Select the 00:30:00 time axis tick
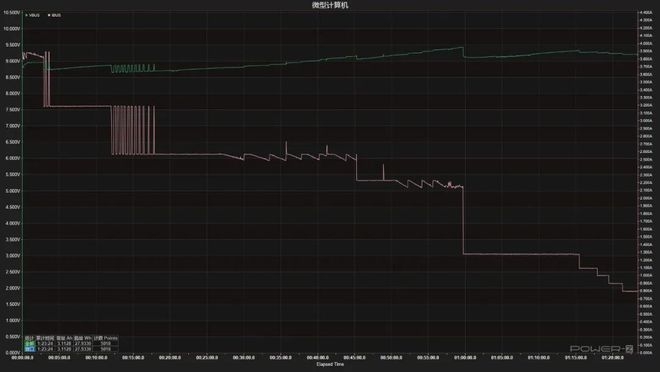660x372 pixels. [x=244, y=358]
